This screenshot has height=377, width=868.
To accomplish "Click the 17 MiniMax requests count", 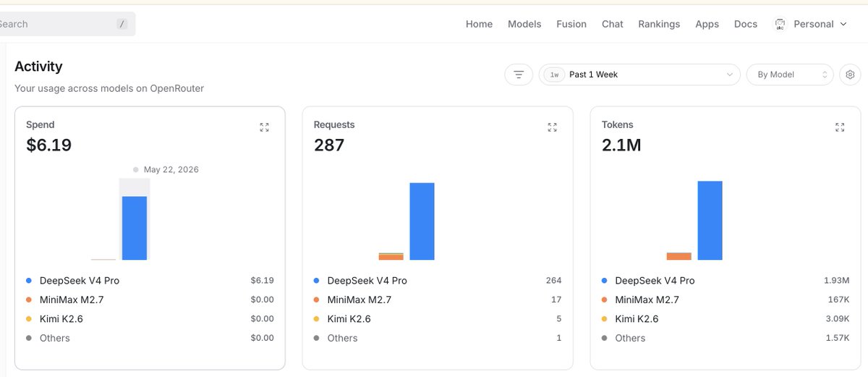I will tap(556, 300).
